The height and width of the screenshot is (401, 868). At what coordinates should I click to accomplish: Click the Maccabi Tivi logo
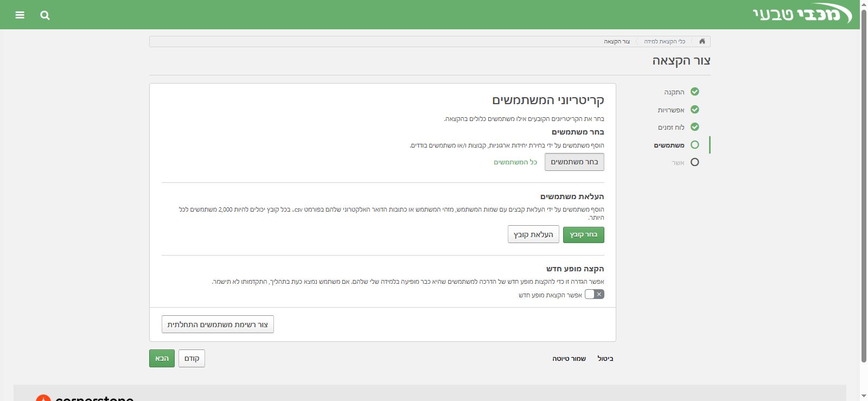coord(801,14)
